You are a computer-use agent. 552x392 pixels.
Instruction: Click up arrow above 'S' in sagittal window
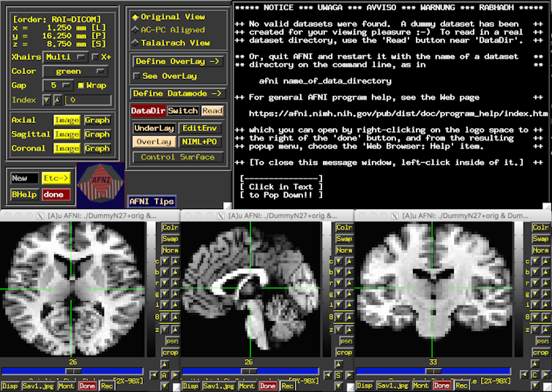339,364
